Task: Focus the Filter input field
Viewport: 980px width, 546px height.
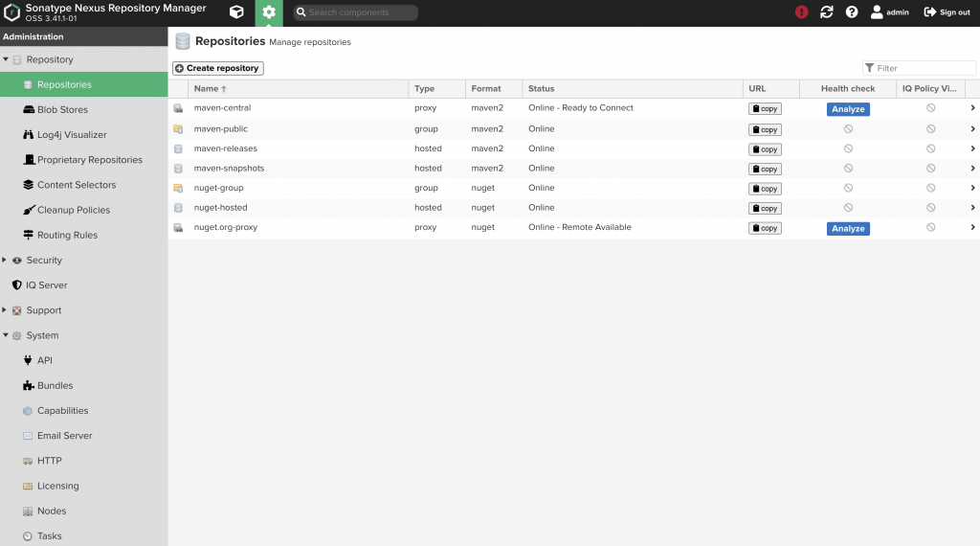Action: [x=920, y=68]
